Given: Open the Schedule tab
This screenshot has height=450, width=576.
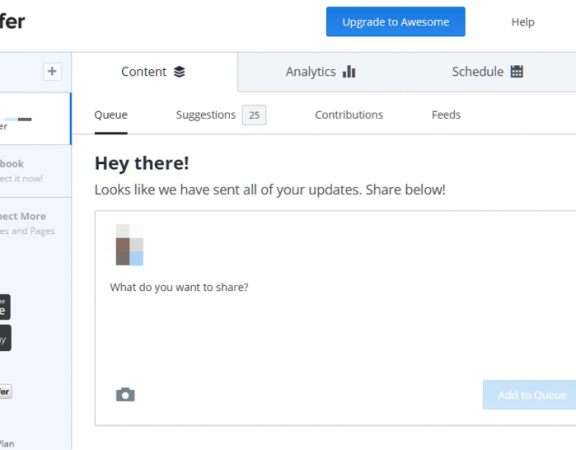Looking at the screenshot, I should pos(487,72).
